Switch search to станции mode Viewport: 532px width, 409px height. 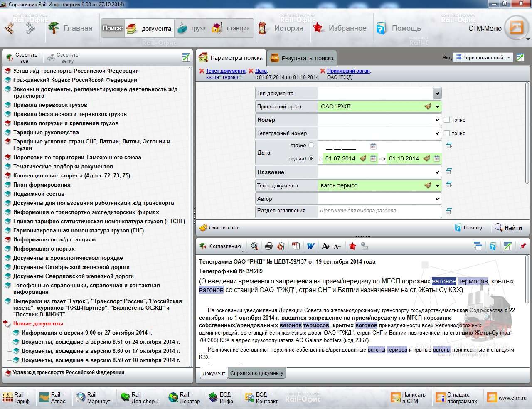[231, 28]
